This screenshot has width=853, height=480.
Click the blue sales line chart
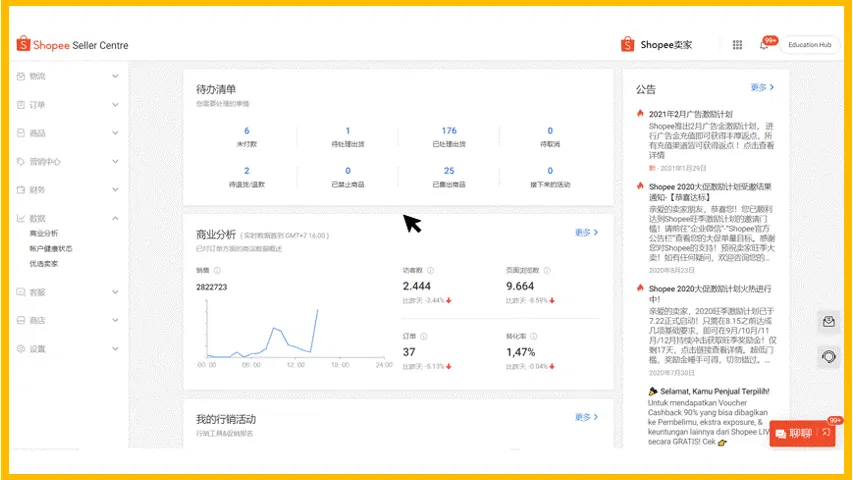point(263,333)
